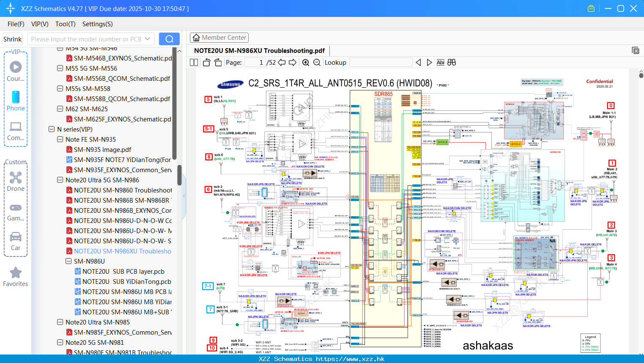This screenshot has height=363, width=644.
Task: Open the Tool(T) menu
Action: pyautogui.click(x=66, y=24)
